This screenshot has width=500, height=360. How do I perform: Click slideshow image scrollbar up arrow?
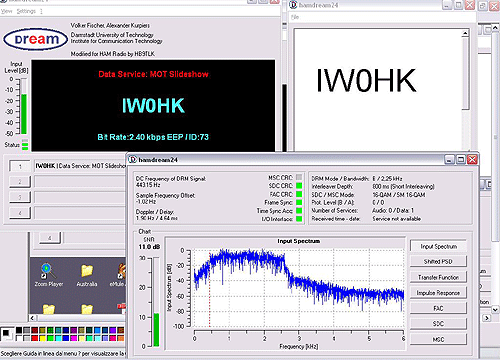tap(465, 33)
